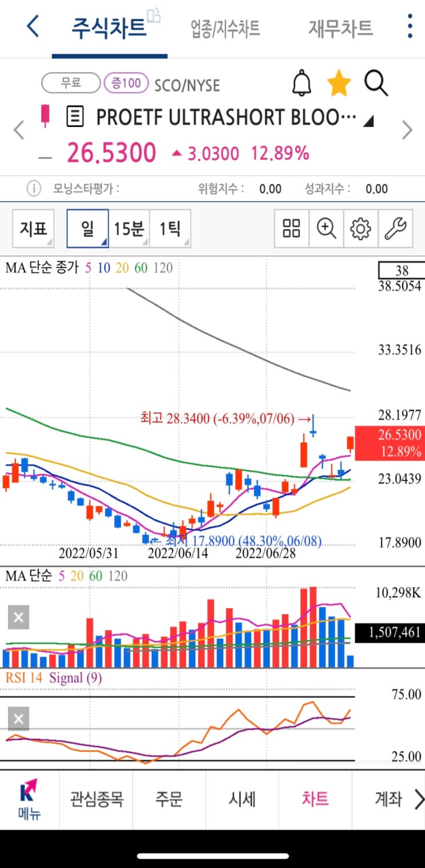Open the three-dot more options menu
The image size is (425, 868).
coord(410,26)
